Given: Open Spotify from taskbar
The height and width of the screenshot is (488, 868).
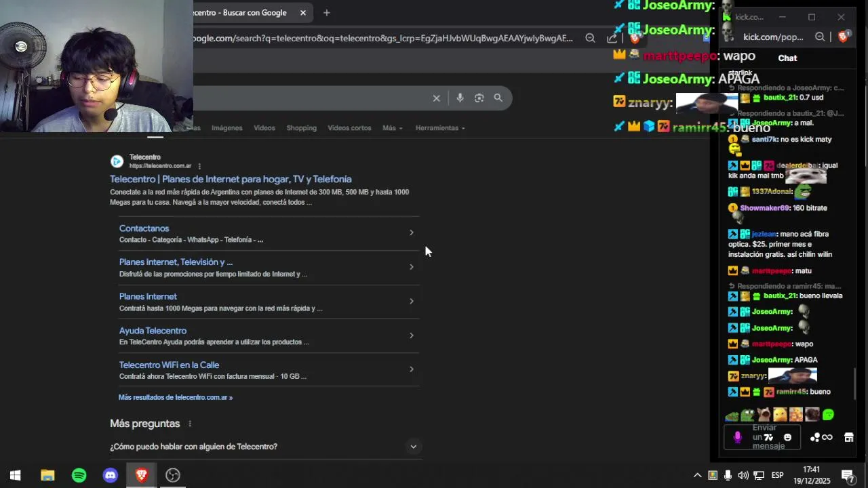Looking at the screenshot, I should (x=79, y=475).
